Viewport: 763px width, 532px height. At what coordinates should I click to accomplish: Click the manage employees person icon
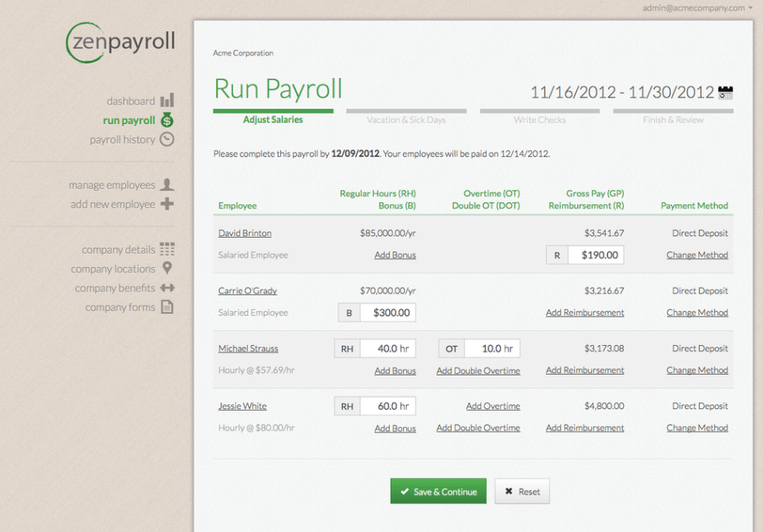(x=167, y=185)
